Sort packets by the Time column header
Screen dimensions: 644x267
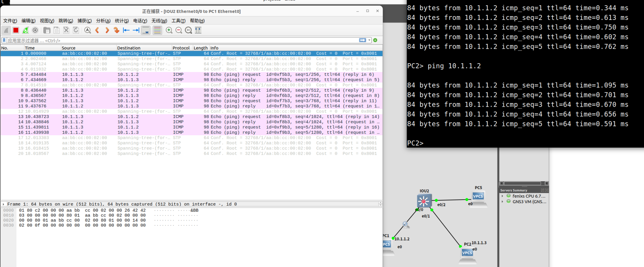(42, 48)
